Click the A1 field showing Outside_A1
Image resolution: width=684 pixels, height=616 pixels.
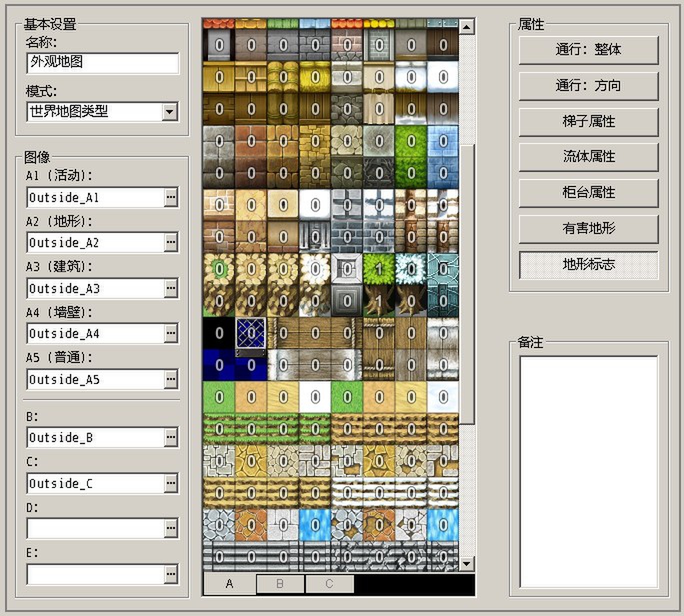tap(95, 197)
